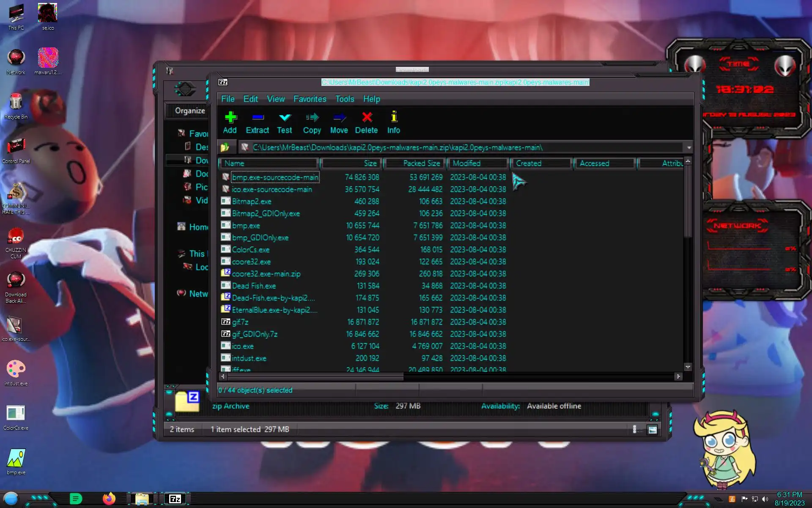Click the Copy toolbar icon
The height and width of the screenshot is (508, 812).
[312, 122]
